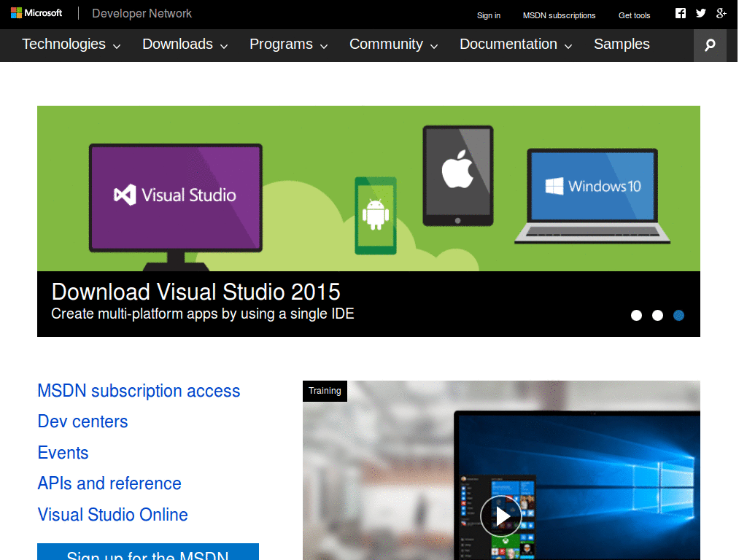The image size is (747, 560).
Task: Open the Dev centers link
Action: click(82, 421)
